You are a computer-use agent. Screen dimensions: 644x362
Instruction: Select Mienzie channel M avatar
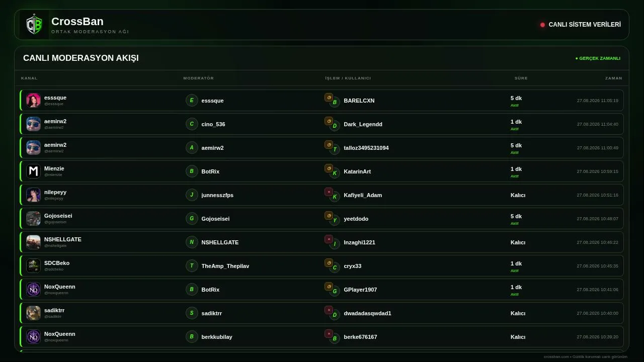tap(34, 171)
